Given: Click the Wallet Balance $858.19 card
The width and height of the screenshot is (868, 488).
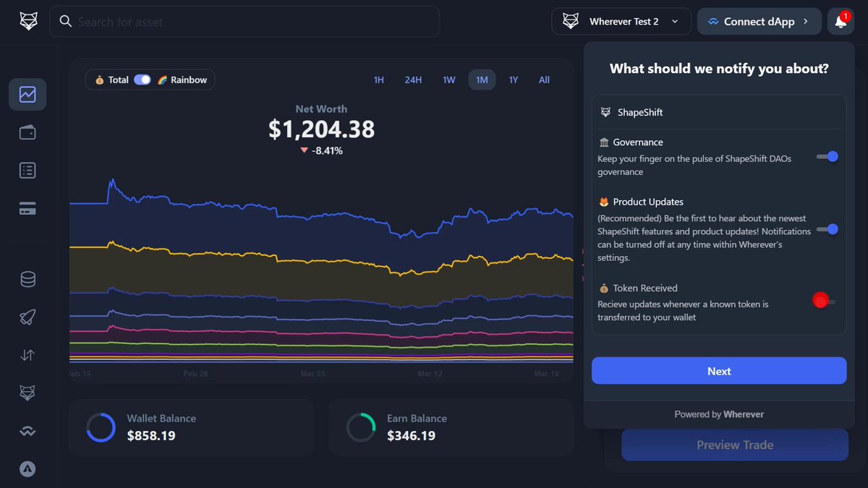Looking at the screenshot, I should (191, 427).
